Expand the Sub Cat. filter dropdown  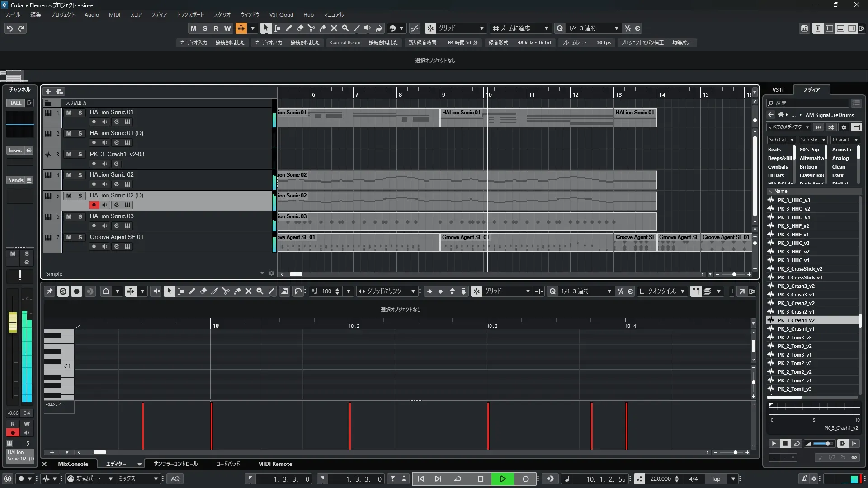pyautogui.click(x=781, y=140)
